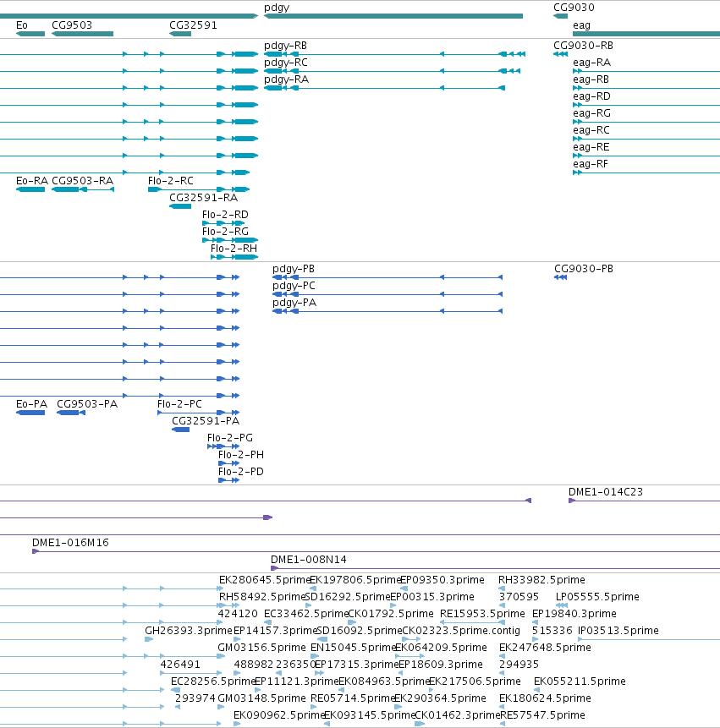Select the Flo-2-PC protein label
The width and height of the screenshot is (720, 728).
point(179,404)
